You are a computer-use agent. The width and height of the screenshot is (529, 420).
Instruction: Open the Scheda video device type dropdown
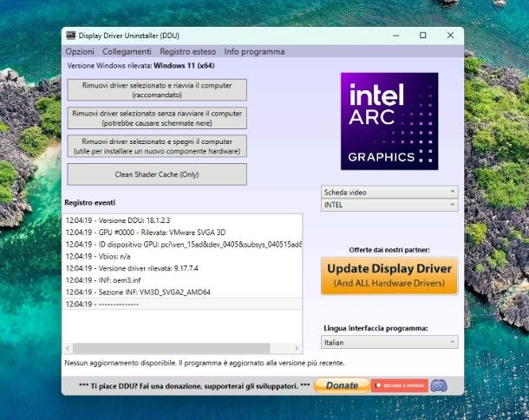[x=389, y=192]
